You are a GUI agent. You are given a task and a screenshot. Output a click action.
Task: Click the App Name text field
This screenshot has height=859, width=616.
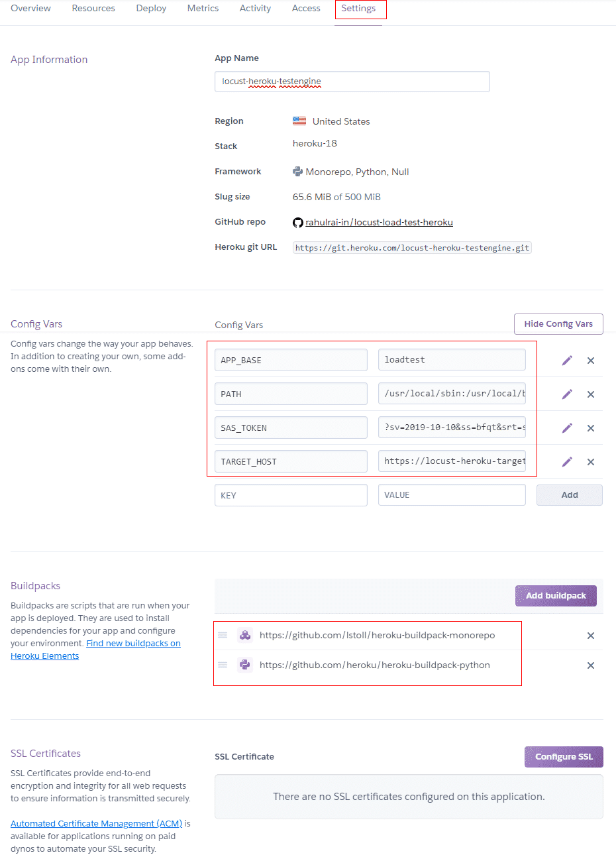pos(352,82)
